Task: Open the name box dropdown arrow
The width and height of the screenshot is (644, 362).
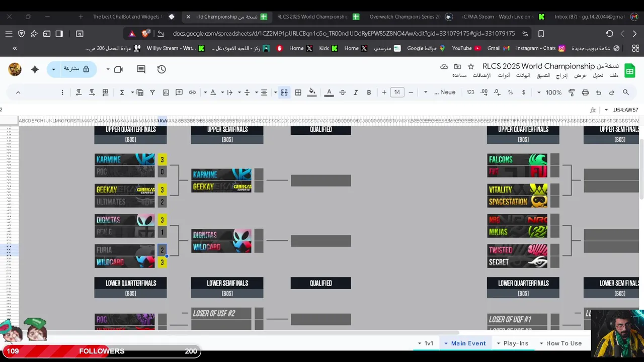Action: [x=606, y=110]
